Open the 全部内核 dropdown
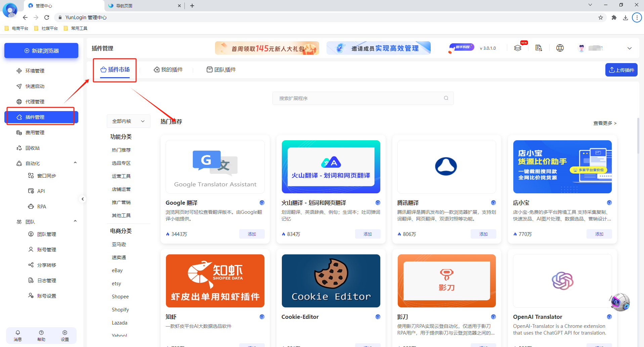The height and width of the screenshot is (347, 644). point(128,121)
